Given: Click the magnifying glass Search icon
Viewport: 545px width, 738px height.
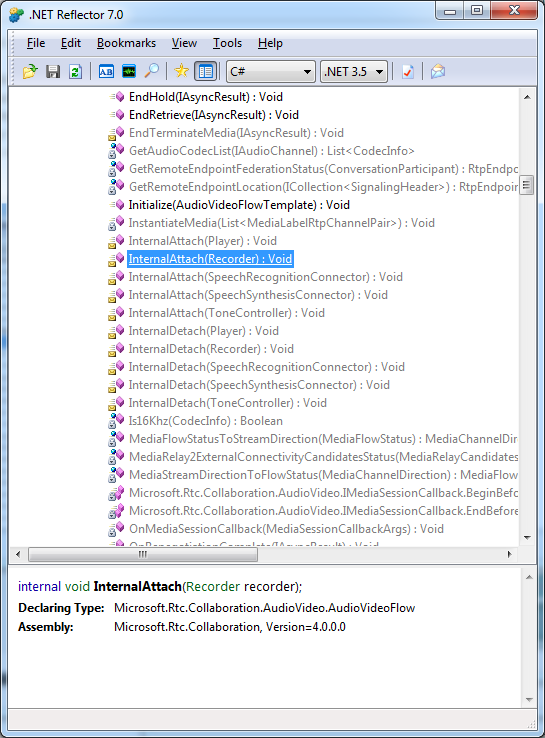Looking at the screenshot, I should (152, 72).
